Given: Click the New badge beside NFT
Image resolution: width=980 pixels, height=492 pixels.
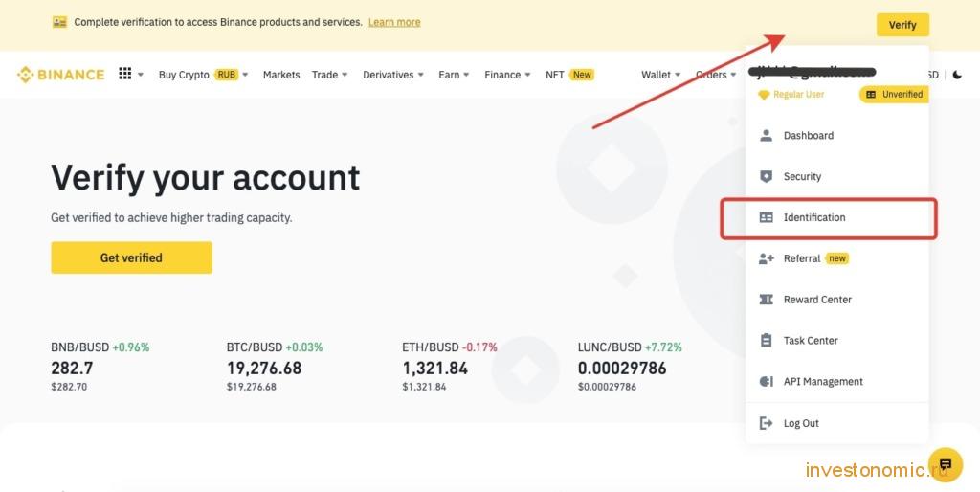Looking at the screenshot, I should [x=582, y=75].
